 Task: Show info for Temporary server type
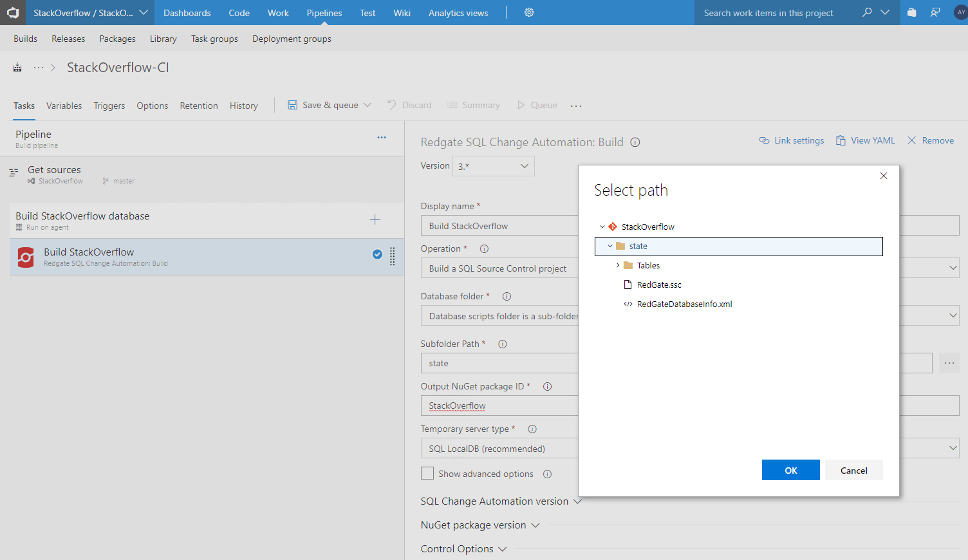(x=532, y=429)
